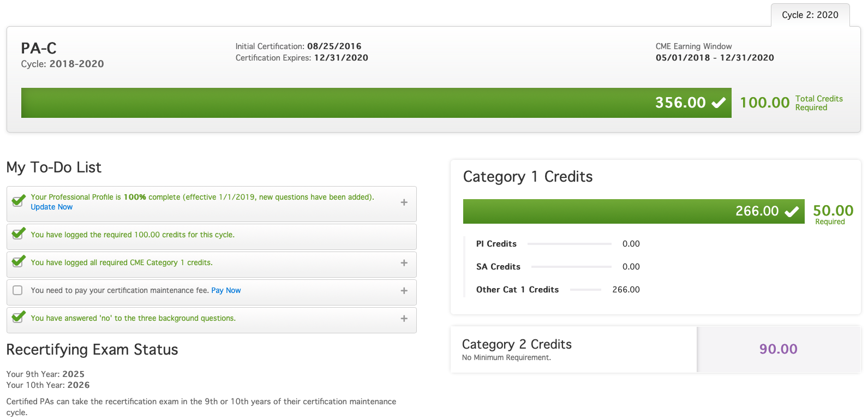Viewport: 868px width, 419px height.
Task: Click the Your 10th Year: 2026 text
Action: pos(48,385)
